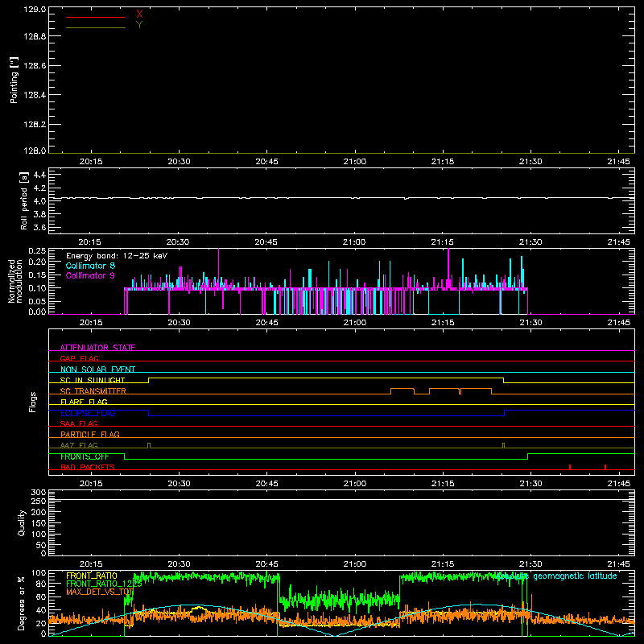This screenshot has height=644, width=644.
Task: Select the SC_IN_SUNLIGHT label
Action: 93,380
